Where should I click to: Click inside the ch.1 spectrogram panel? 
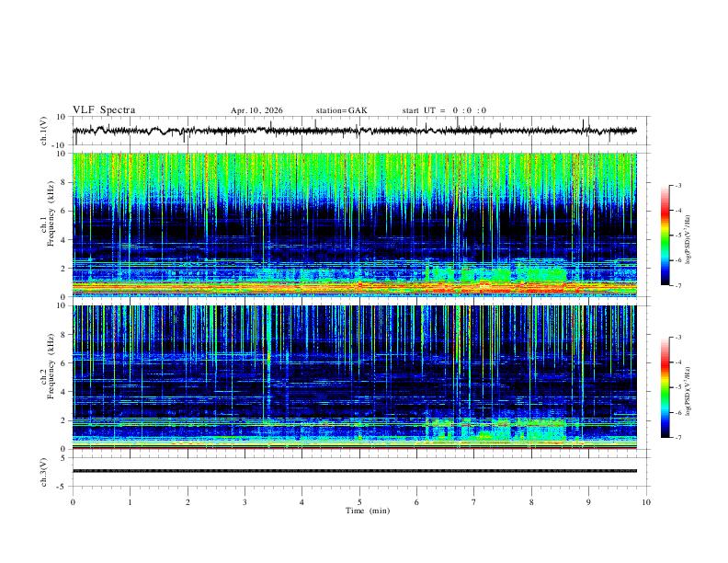(355, 224)
